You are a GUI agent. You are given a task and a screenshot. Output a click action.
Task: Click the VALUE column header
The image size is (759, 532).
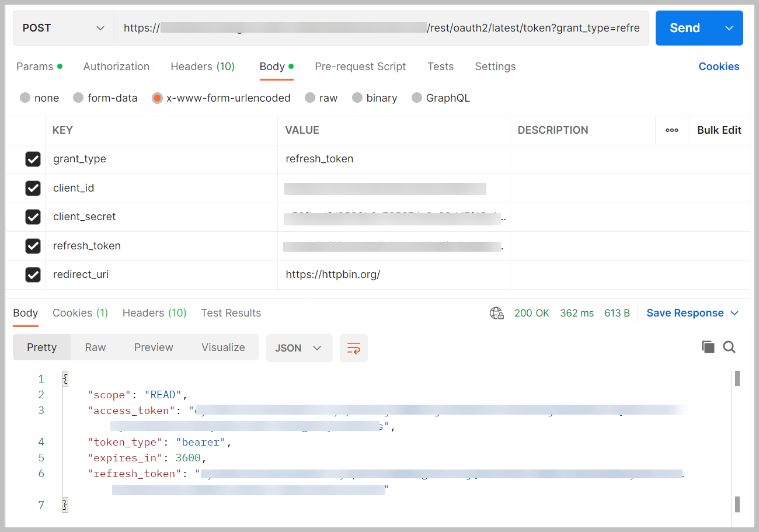pyautogui.click(x=302, y=130)
